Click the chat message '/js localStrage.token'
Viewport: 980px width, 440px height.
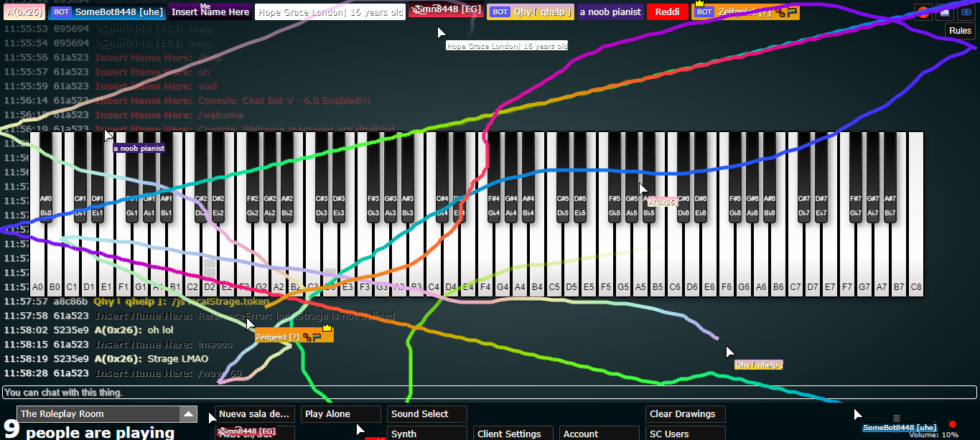pyautogui.click(x=221, y=301)
